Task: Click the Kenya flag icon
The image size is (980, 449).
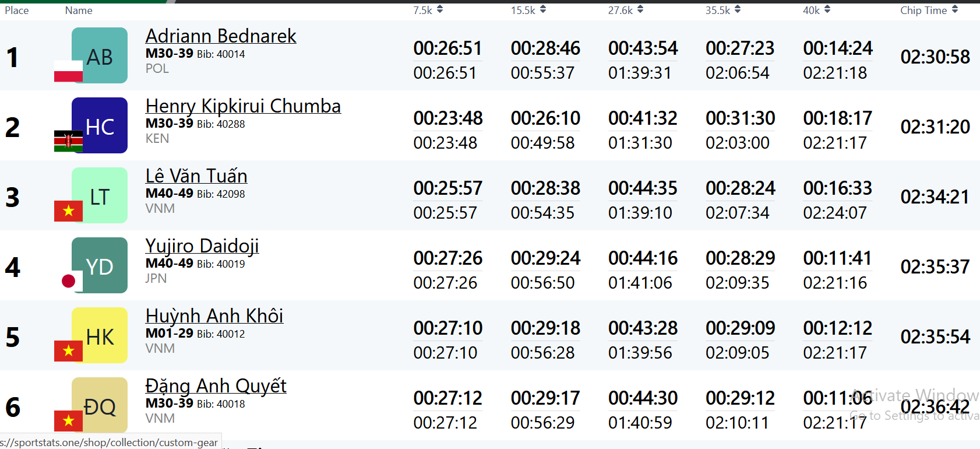Action: pyautogui.click(x=68, y=141)
